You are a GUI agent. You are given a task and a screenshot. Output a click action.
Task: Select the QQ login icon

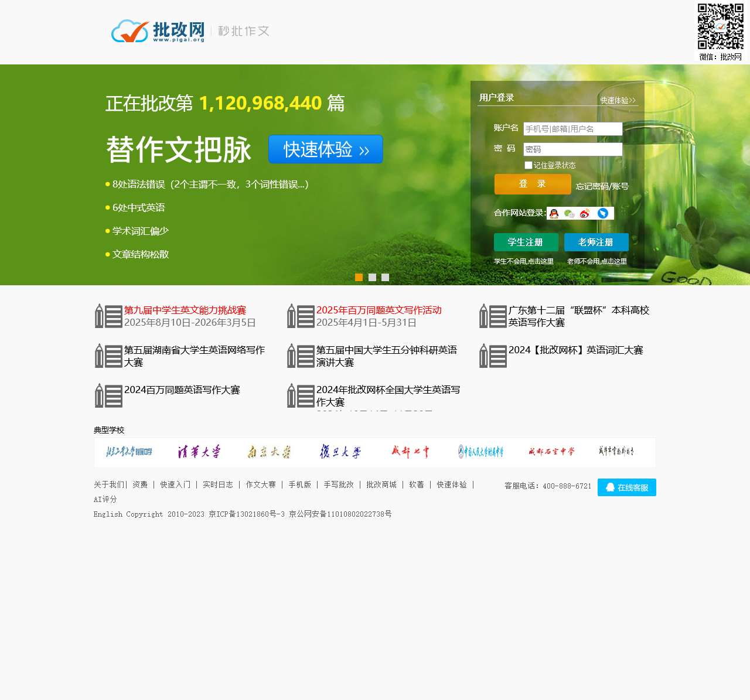coord(554,213)
